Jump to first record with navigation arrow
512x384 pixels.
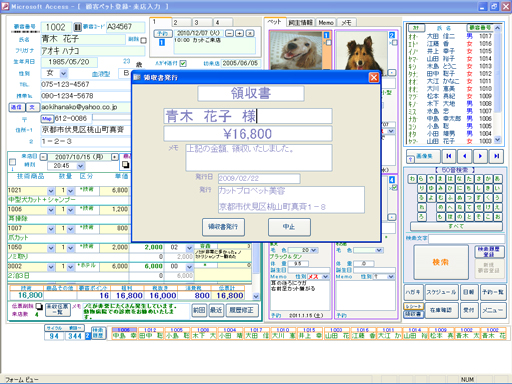click(x=449, y=156)
